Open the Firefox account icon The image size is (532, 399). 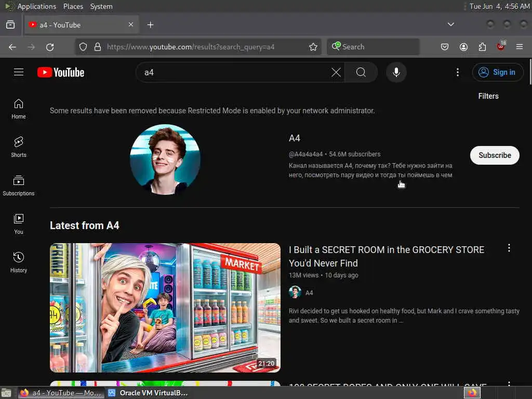[x=463, y=47]
